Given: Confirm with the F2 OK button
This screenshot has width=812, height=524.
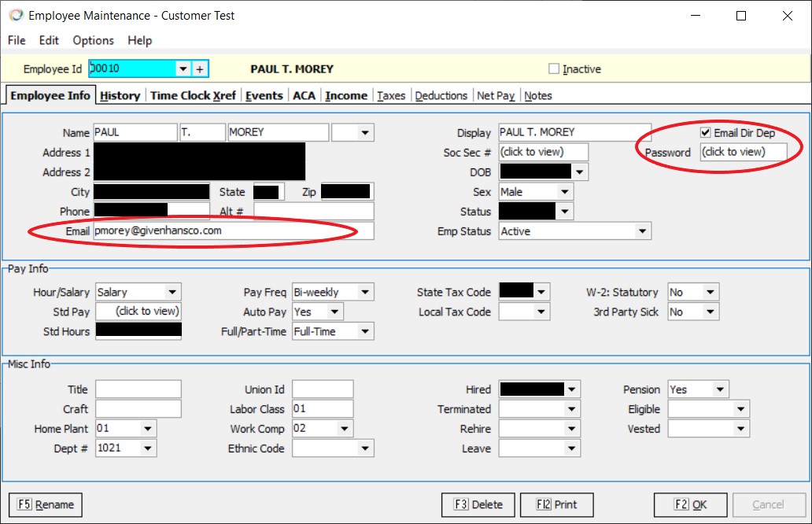Looking at the screenshot, I should (x=690, y=504).
